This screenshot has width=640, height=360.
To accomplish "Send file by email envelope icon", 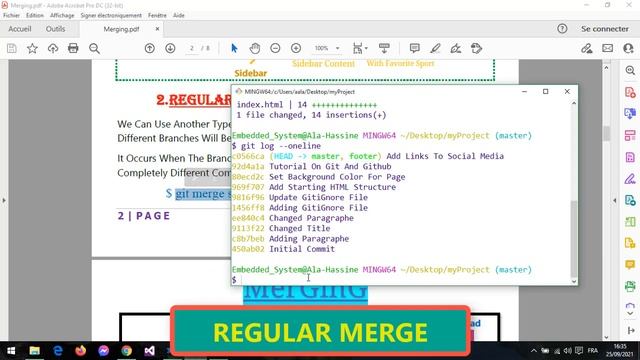I will point(607,49).
